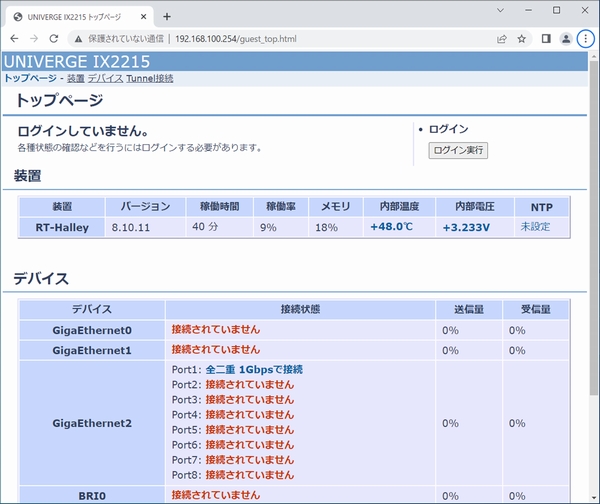Go back with browser back arrow
This screenshot has width=600, height=504.
coord(14,39)
